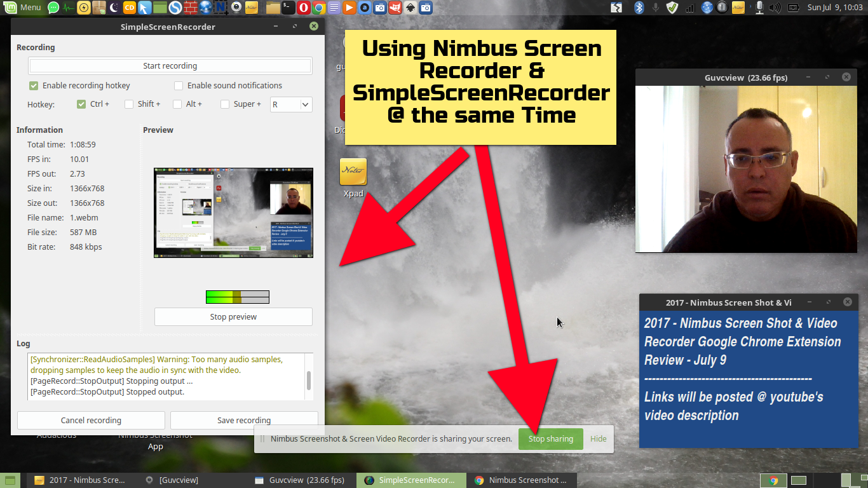Launch the red brick firewall icon
This screenshot has width=868, height=488.
click(191, 8)
